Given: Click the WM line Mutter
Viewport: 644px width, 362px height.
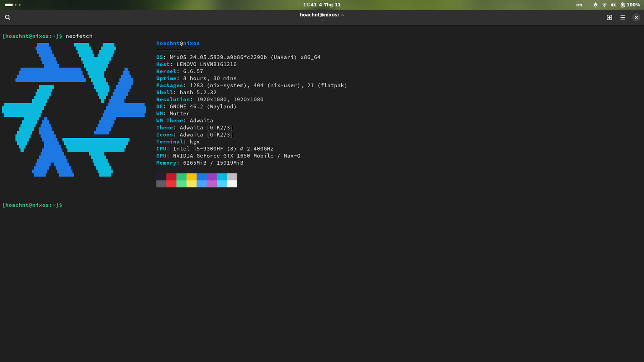Looking at the screenshot, I should click(x=173, y=114).
